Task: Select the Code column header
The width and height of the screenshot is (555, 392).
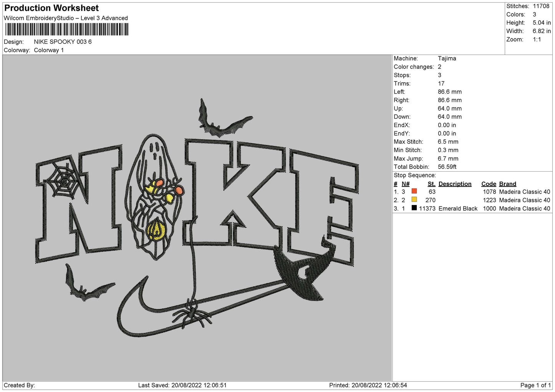Action: (489, 184)
